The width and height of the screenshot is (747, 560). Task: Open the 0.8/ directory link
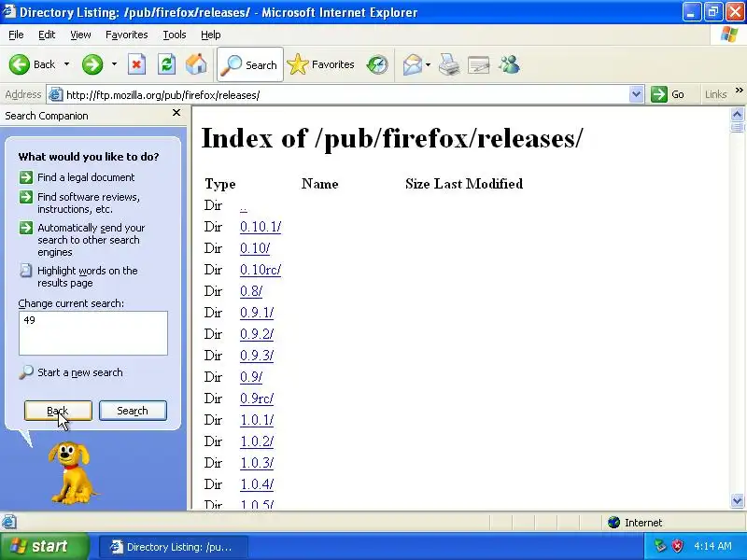click(251, 291)
